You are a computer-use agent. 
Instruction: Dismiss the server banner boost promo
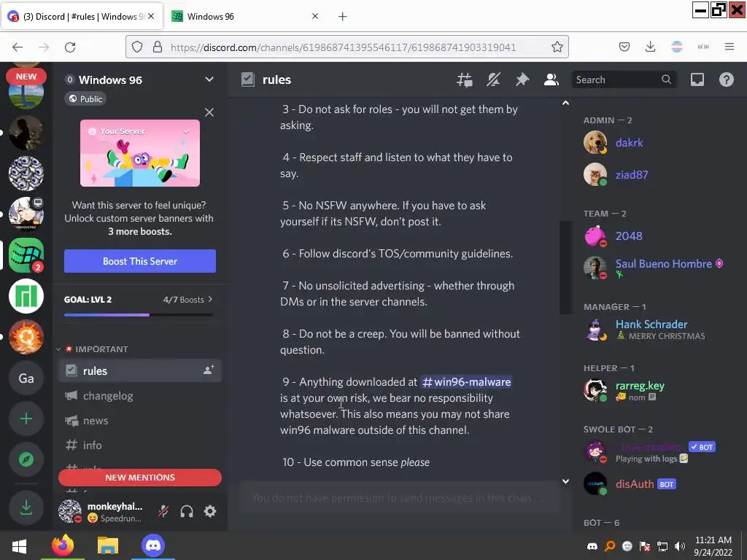point(209,112)
